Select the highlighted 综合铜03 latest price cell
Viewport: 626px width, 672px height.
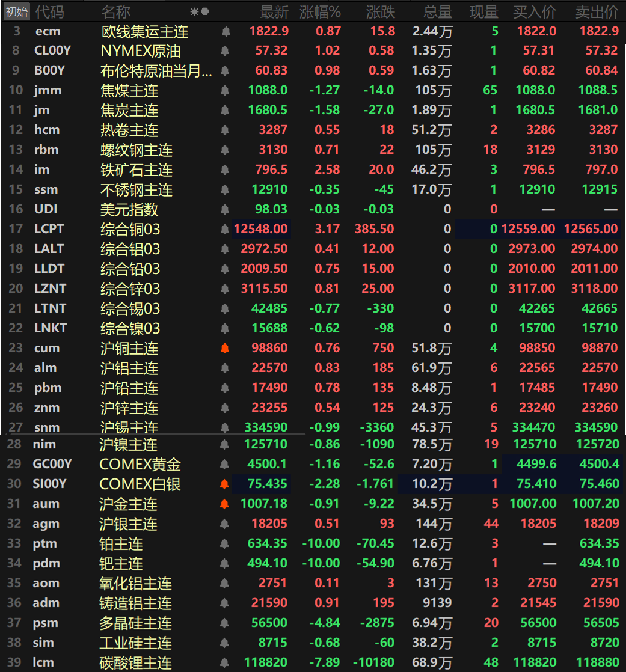pyautogui.click(x=262, y=229)
